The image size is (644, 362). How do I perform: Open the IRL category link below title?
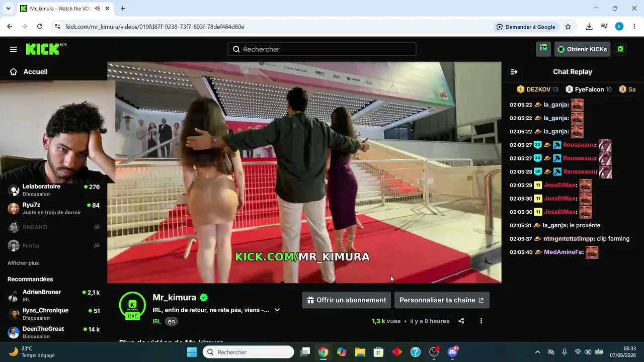pyautogui.click(x=156, y=321)
